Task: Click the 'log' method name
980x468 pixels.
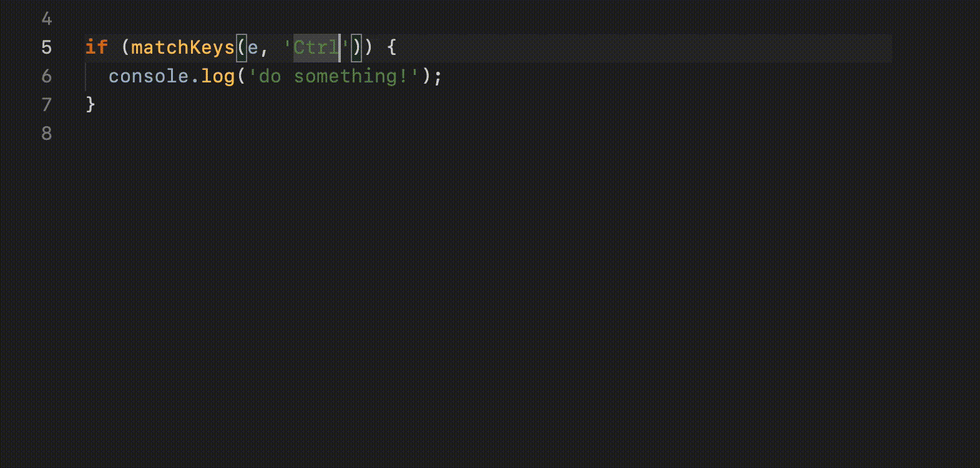Action: coord(218,77)
